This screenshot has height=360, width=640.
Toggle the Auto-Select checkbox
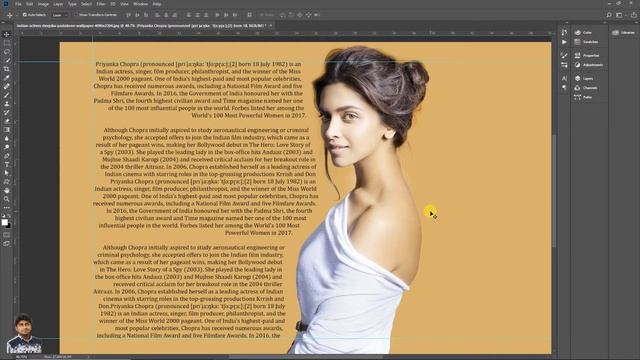(x=24, y=15)
